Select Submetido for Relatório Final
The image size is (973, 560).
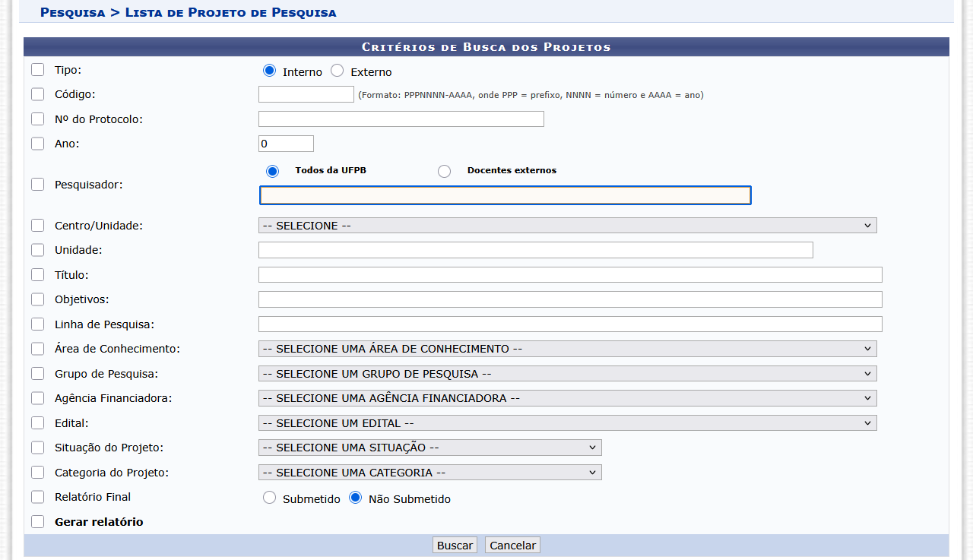click(269, 498)
